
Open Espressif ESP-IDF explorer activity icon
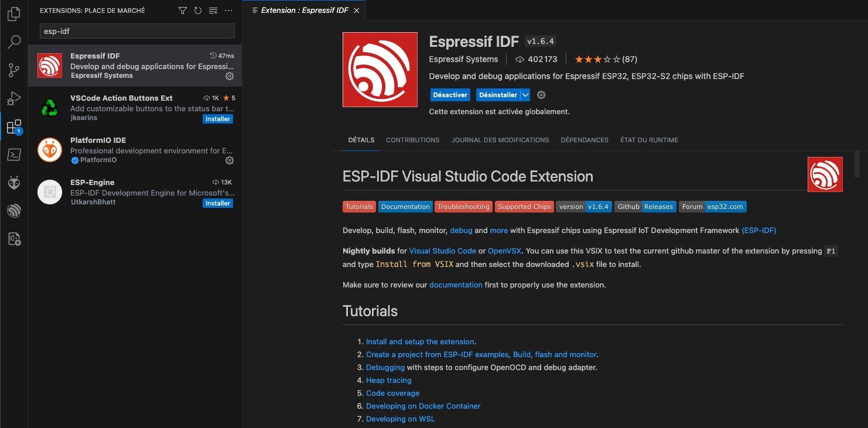14,211
